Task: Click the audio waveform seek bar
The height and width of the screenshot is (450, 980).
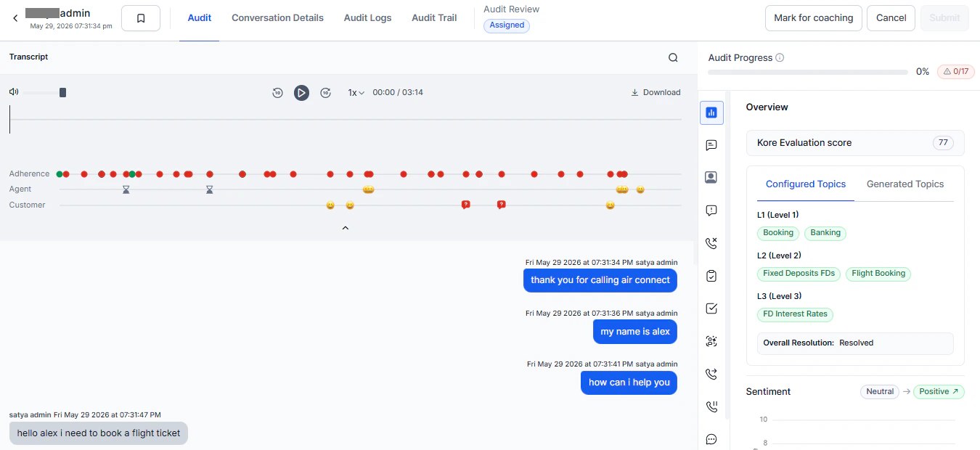Action: (x=346, y=120)
